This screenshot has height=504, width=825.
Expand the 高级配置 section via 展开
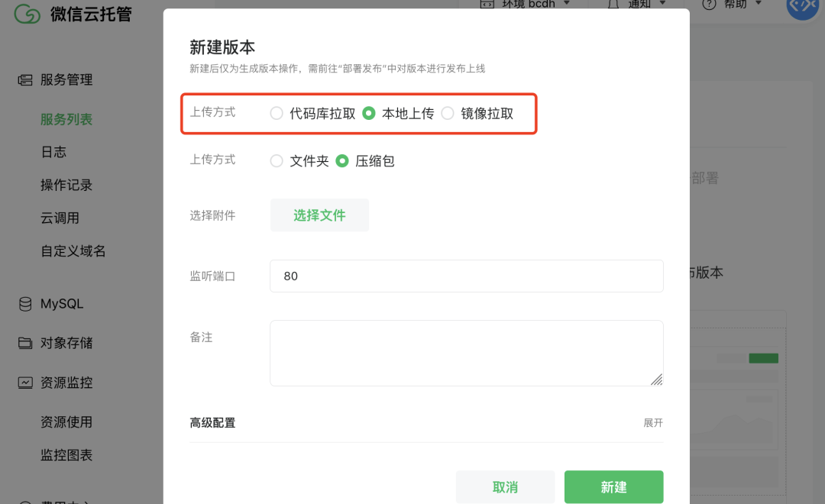[653, 422]
